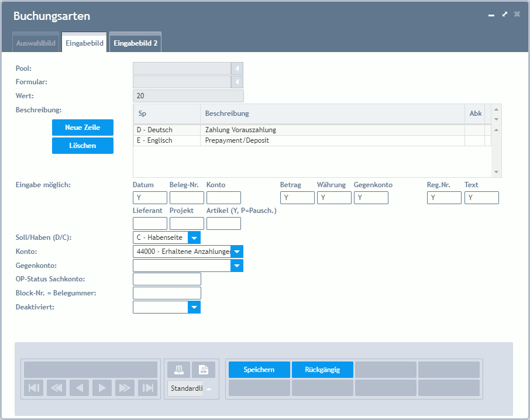This screenshot has width=530, height=420.
Task: Click the Gegenkonto Y field under Eingabe möglich
Action: tap(371, 198)
